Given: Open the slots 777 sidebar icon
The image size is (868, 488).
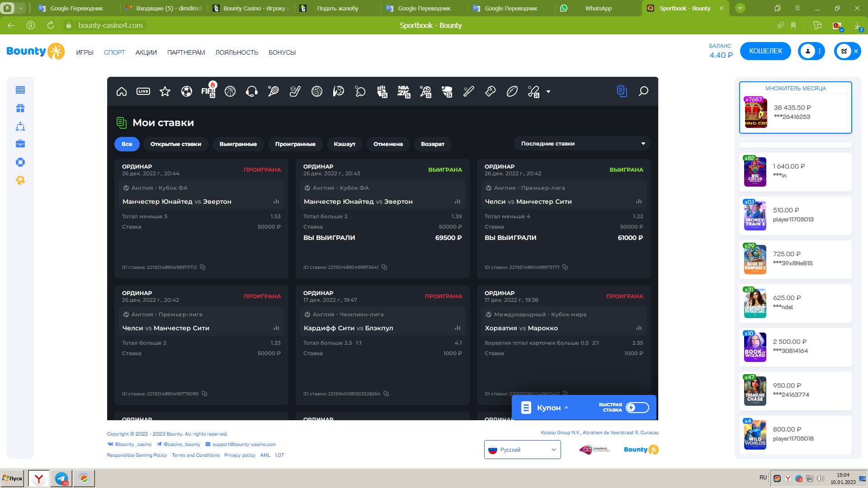Looking at the screenshot, I should [20, 90].
